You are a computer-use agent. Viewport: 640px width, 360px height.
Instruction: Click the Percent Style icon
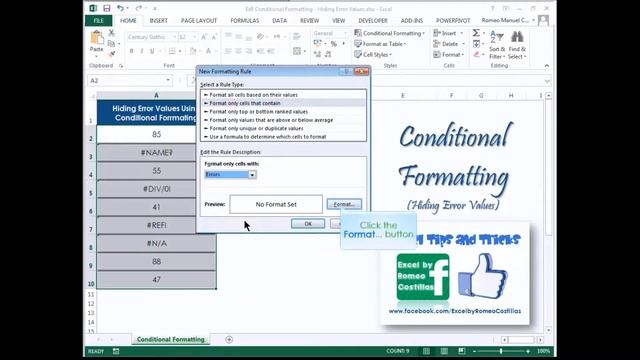pos(334,44)
